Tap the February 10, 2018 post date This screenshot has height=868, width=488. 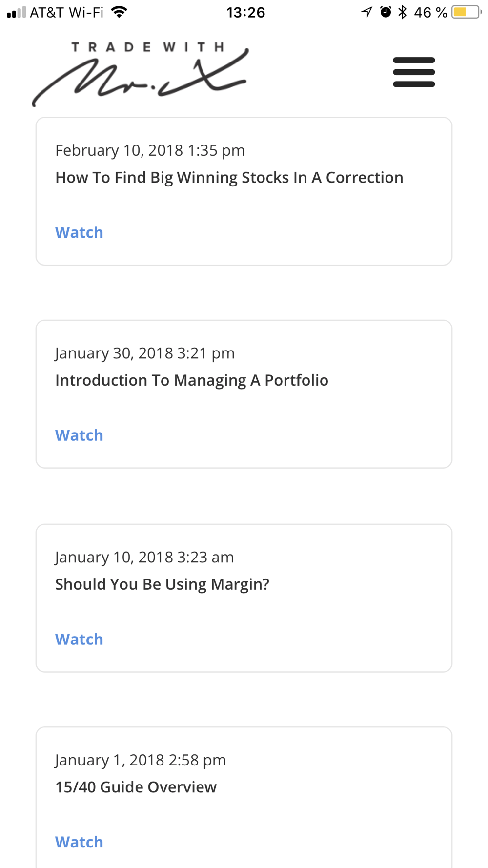click(150, 150)
